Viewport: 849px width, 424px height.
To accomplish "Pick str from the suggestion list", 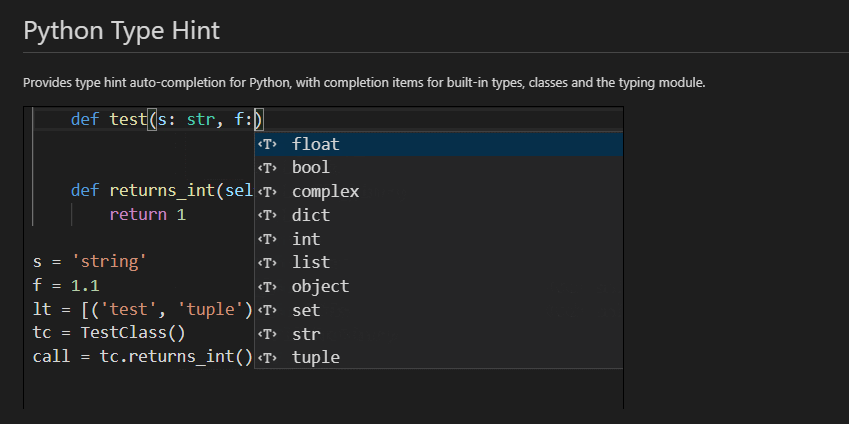I will coord(306,334).
